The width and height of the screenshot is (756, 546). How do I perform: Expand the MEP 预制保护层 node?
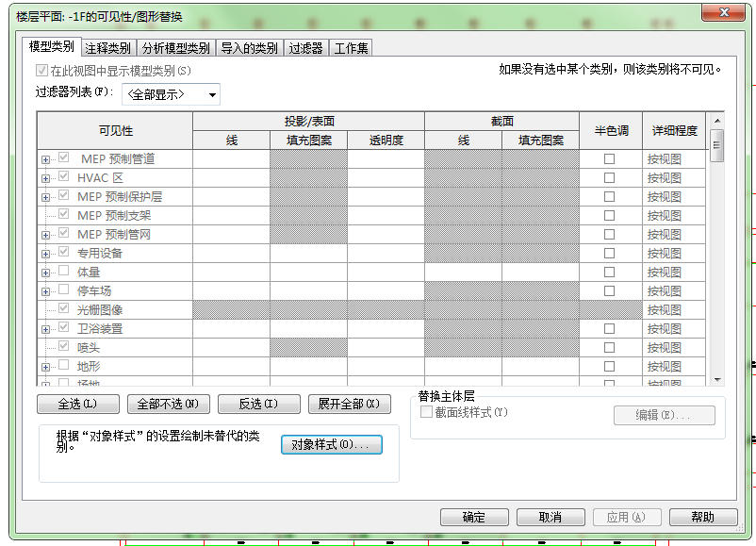(x=45, y=197)
